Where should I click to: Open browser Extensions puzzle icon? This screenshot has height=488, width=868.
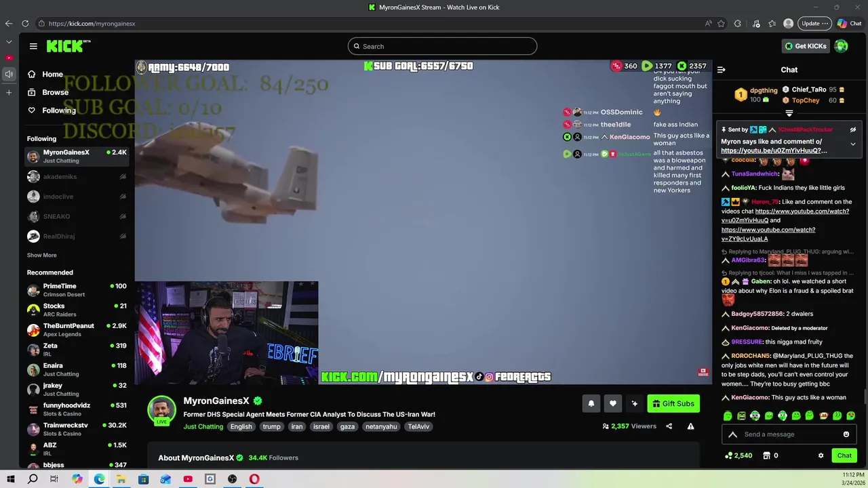tap(738, 23)
